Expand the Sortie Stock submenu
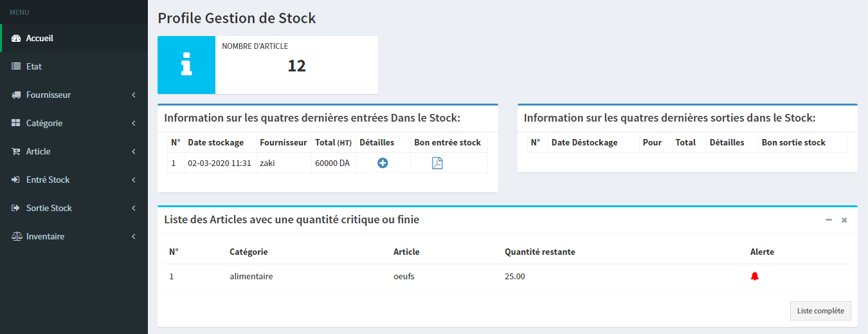The image size is (868, 334). (134, 209)
